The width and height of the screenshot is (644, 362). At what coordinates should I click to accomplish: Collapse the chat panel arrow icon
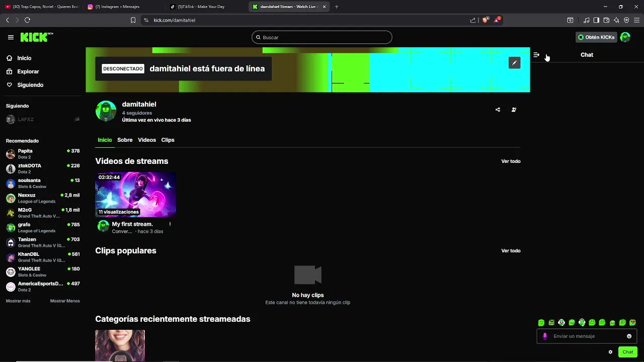click(x=536, y=55)
